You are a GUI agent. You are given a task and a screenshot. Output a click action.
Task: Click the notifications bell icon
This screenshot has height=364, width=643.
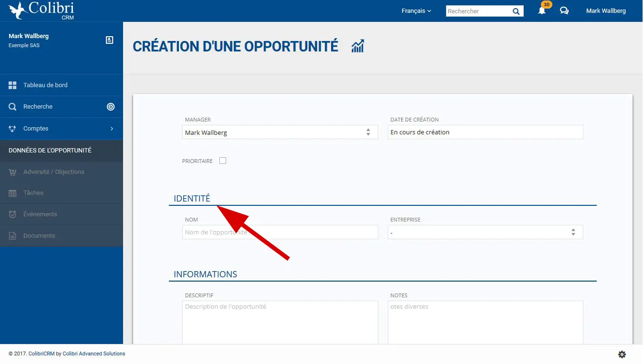(542, 10)
